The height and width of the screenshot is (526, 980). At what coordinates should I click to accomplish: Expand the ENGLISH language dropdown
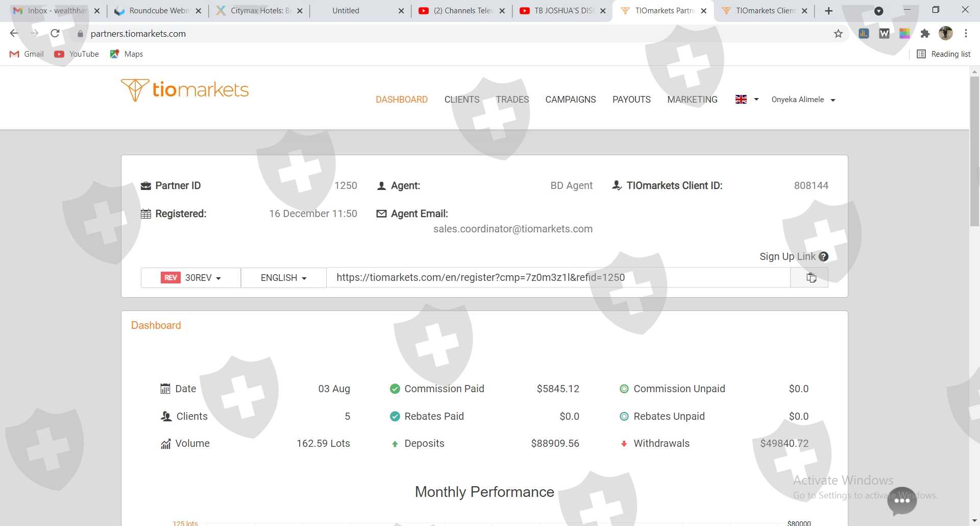(283, 278)
